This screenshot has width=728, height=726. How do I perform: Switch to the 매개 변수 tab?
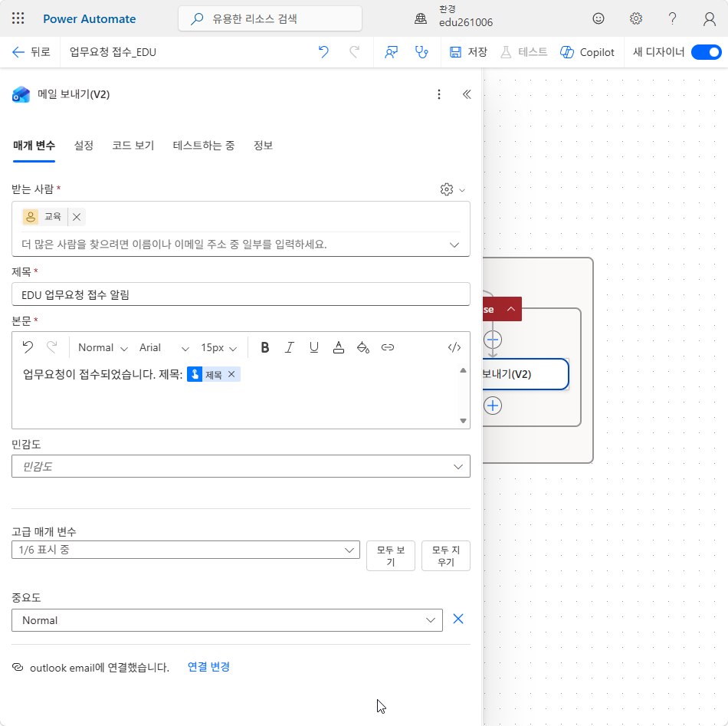34,146
